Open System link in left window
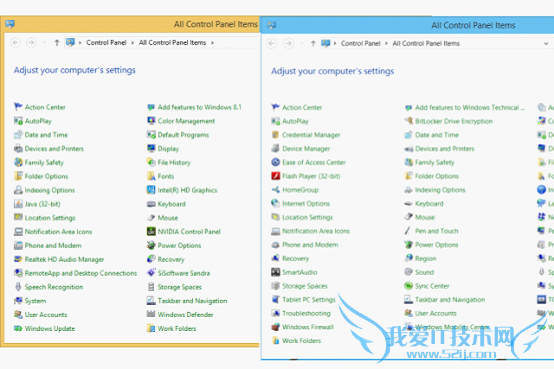The image size is (554, 369). click(35, 300)
